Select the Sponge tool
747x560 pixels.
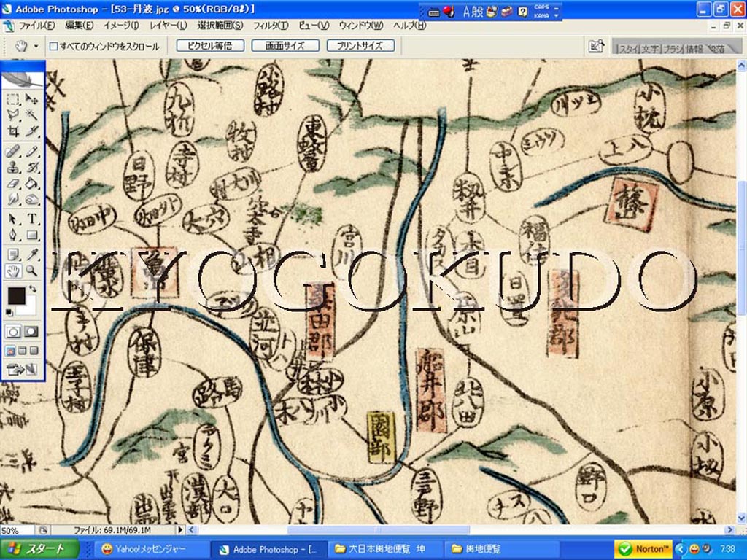point(31,199)
